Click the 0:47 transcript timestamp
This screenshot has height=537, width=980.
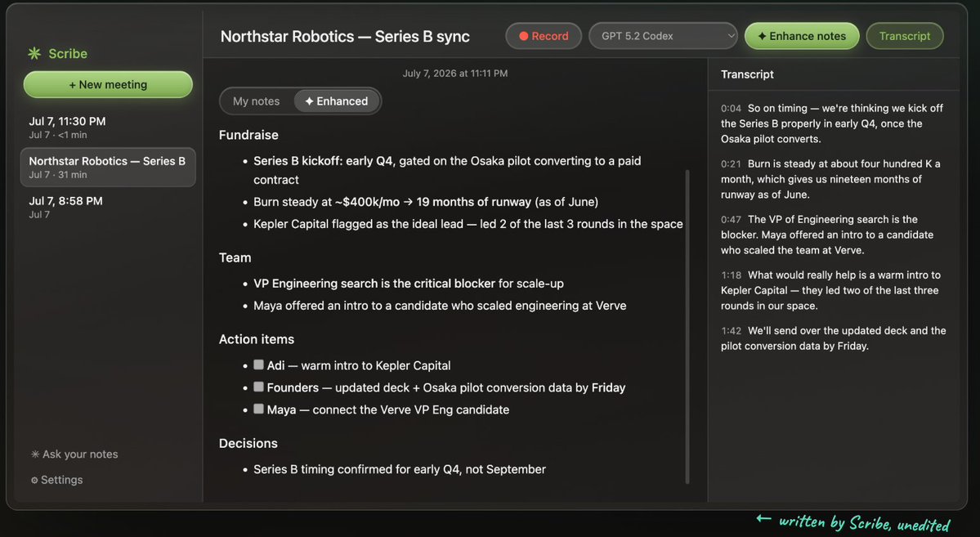731,219
